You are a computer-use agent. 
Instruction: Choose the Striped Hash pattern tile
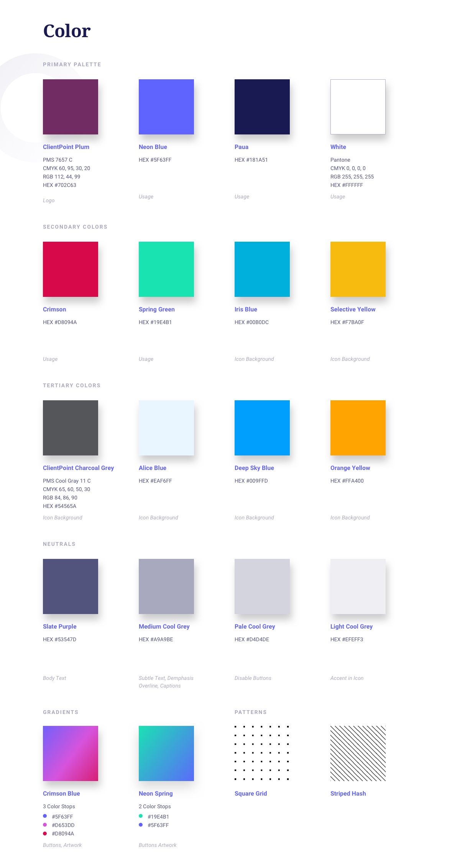(x=358, y=753)
